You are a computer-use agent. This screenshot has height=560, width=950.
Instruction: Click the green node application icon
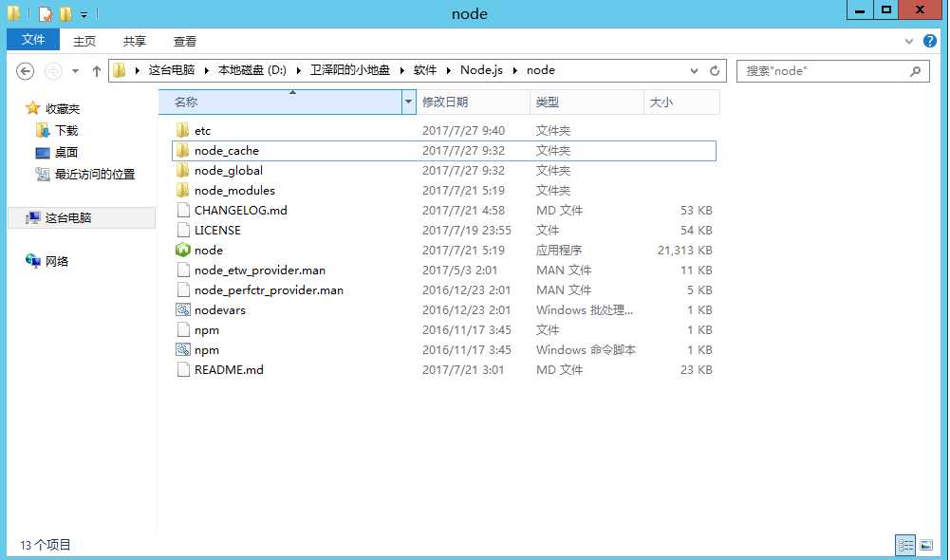pyautogui.click(x=182, y=250)
